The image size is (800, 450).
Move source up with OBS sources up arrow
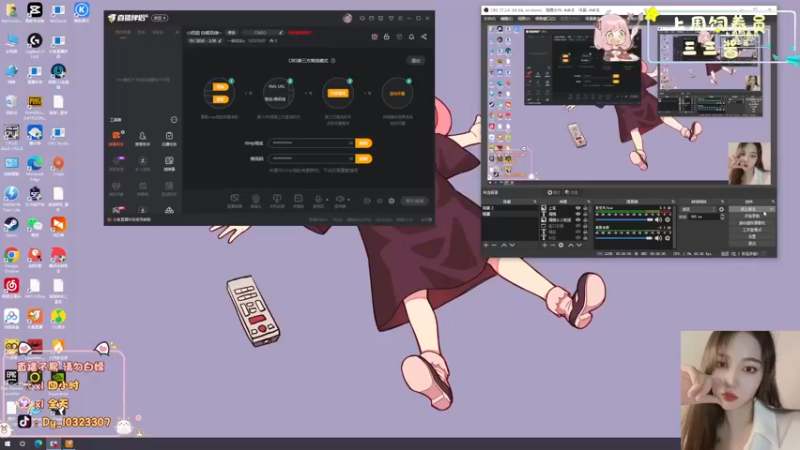click(x=570, y=245)
